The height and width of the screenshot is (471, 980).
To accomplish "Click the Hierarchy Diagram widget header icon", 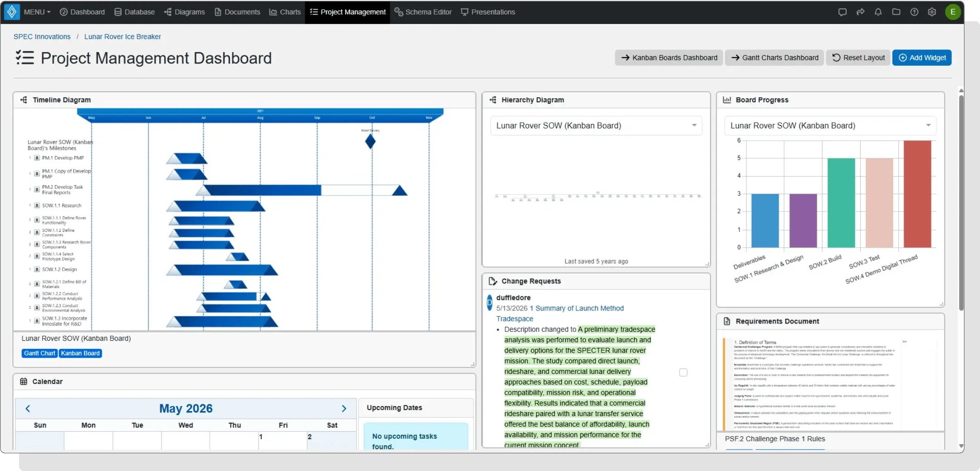I will click(x=493, y=100).
